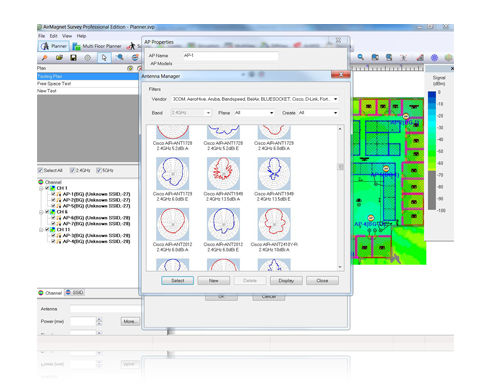
Task: Click the signal dBm color scale bar
Action: coord(432,151)
